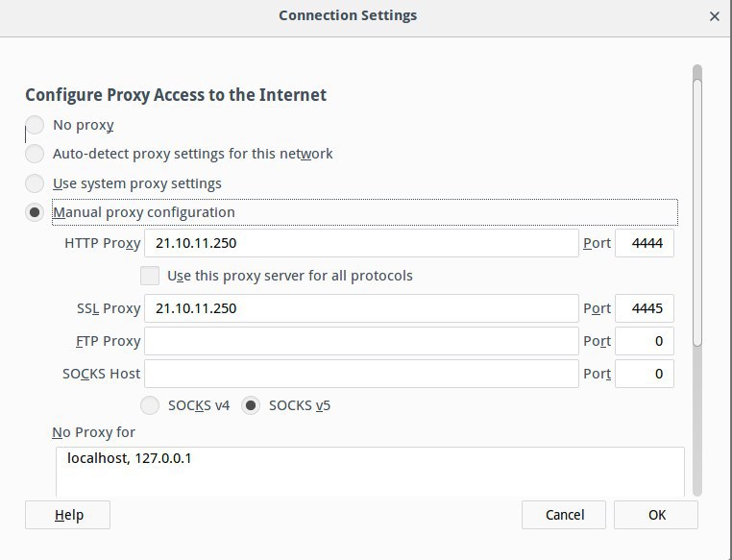732x560 pixels.
Task: Click the SOCKS Host port field
Action: click(645, 374)
